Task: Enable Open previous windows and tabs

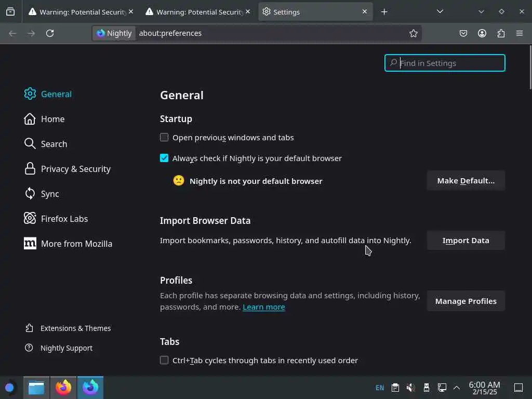Action: coord(164,137)
